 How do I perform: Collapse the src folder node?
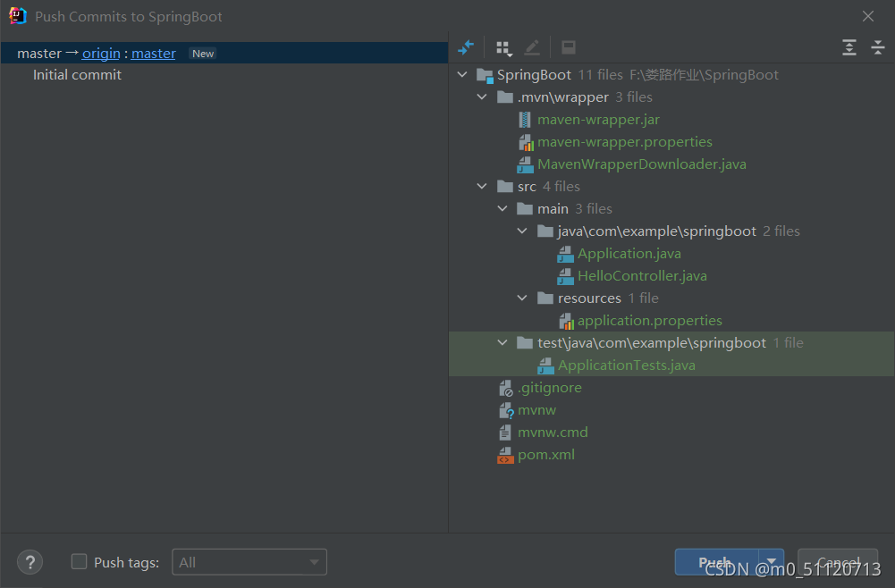482,187
